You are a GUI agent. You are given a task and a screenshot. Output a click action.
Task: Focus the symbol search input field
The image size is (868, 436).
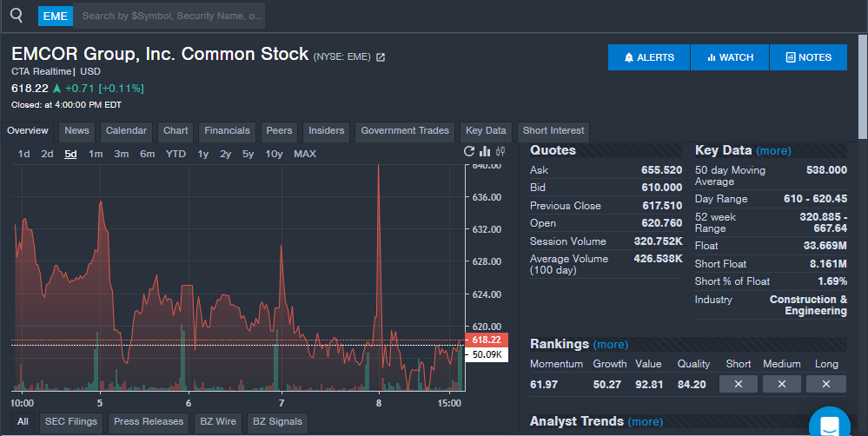[x=169, y=16]
